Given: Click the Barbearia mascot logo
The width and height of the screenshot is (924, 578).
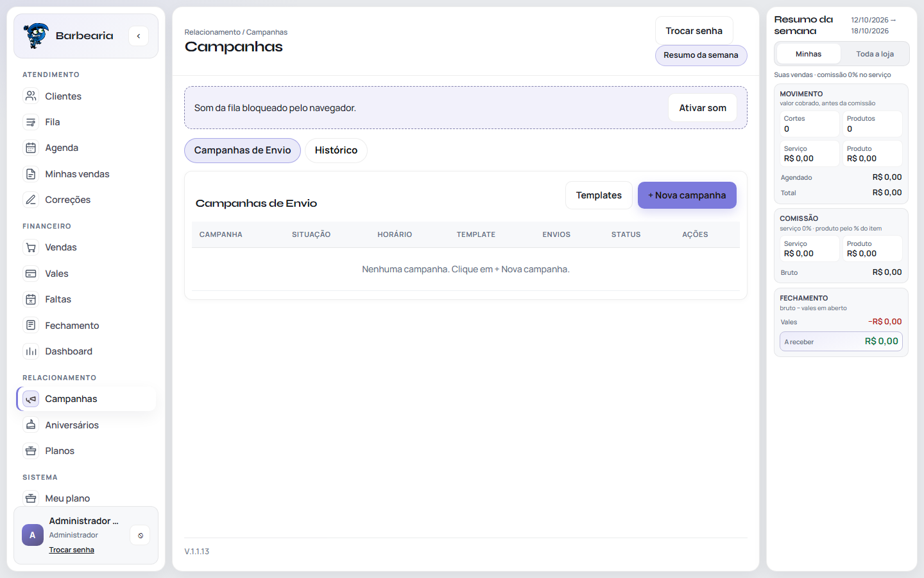Looking at the screenshot, I should pyautogui.click(x=36, y=36).
